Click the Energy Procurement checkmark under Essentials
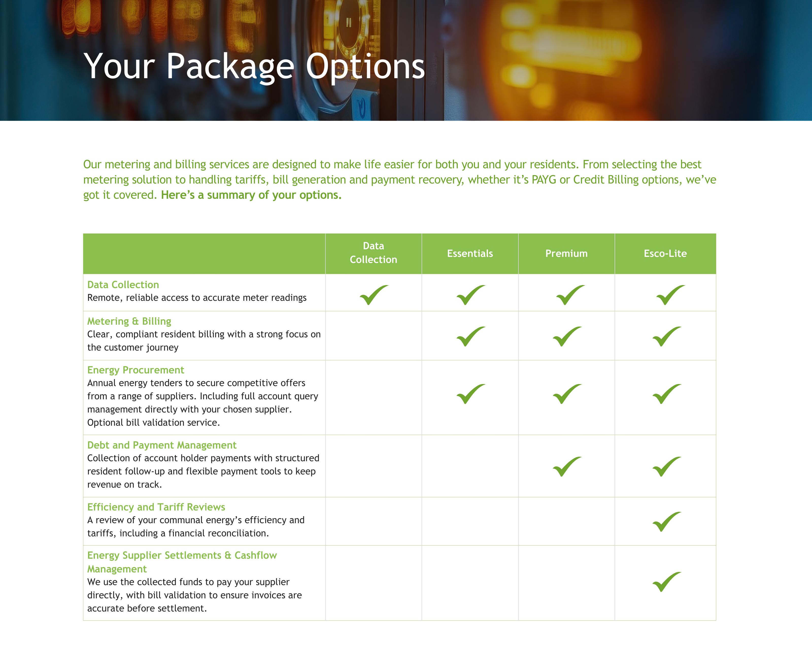This screenshot has height=660, width=812. tap(470, 394)
